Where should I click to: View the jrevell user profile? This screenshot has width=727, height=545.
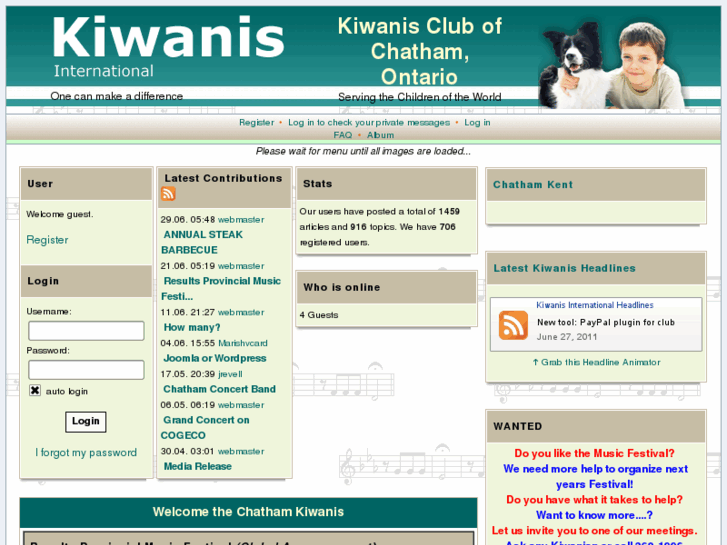230,374
